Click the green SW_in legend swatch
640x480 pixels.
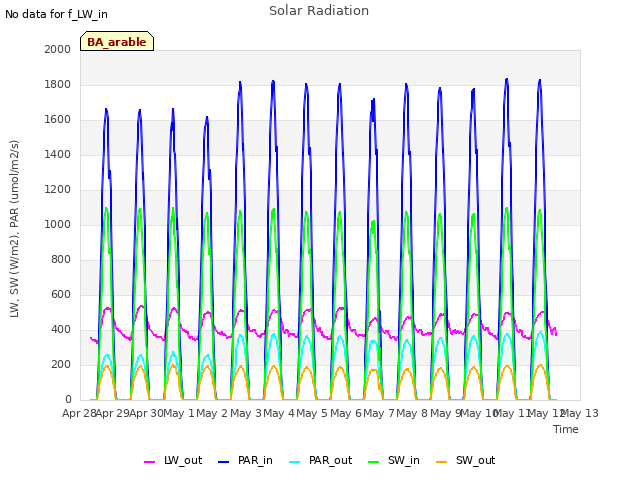tap(373, 462)
